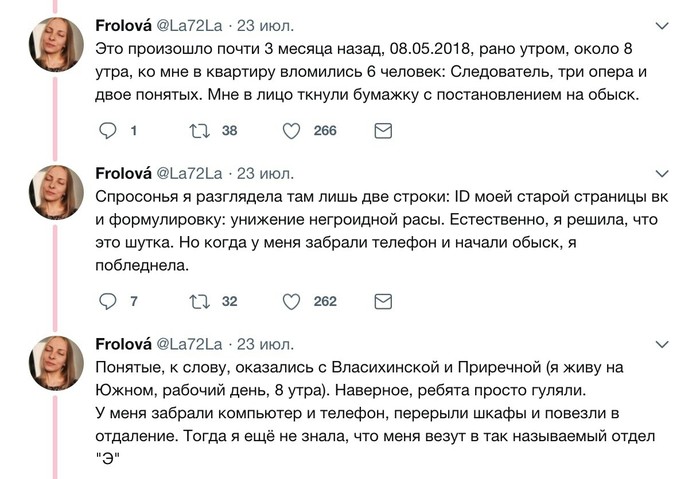Click the first tweet's profile avatar
Image resolution: width=700 pixels, height=479 pixels.
coord(56,44)
